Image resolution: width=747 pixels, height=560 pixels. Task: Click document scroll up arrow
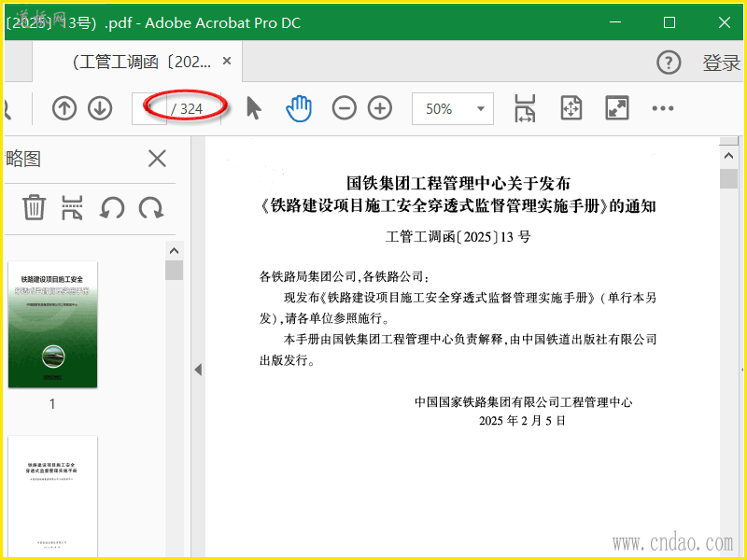pos(728,156)
